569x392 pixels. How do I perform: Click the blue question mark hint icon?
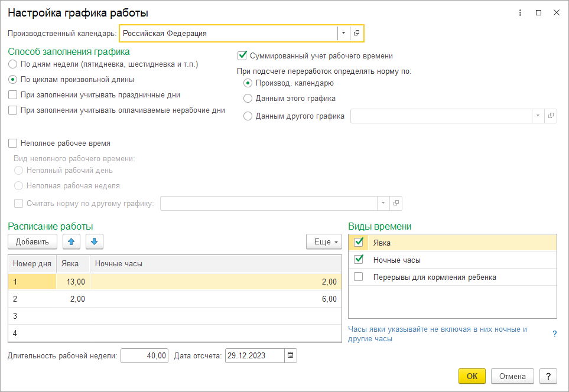pyautogui.click(x=554, y=334)
